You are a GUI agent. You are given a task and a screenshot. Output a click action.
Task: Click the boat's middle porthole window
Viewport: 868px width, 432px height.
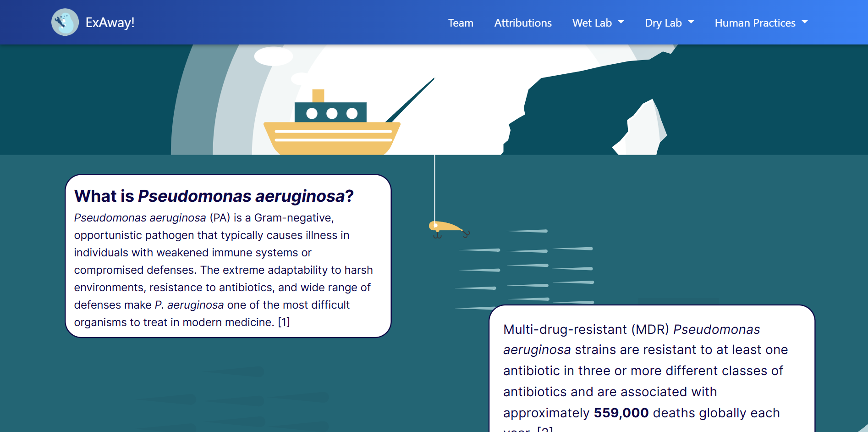(332, 113)
